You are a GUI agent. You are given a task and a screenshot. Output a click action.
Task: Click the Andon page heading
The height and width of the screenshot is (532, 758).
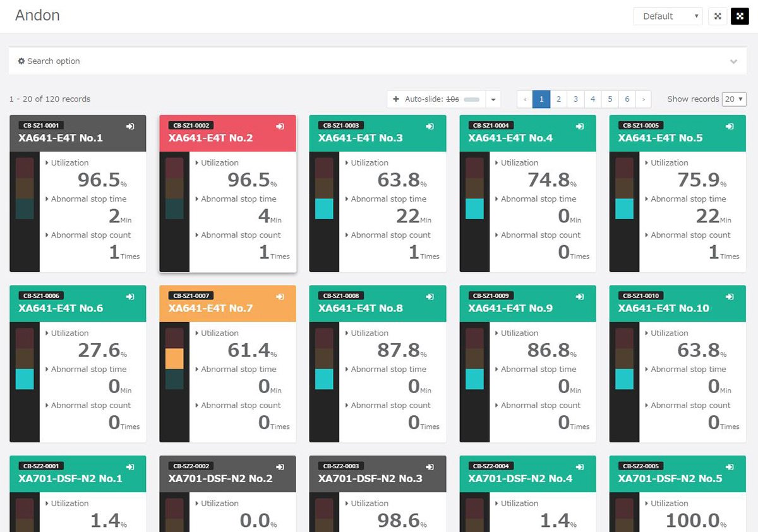tap(37, 16)
